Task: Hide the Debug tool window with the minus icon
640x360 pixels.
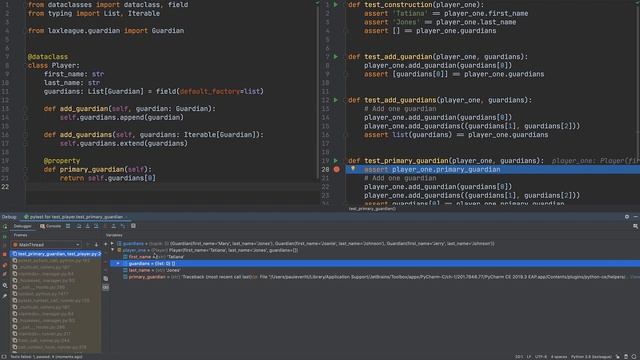Action: (x=635, y=217)
